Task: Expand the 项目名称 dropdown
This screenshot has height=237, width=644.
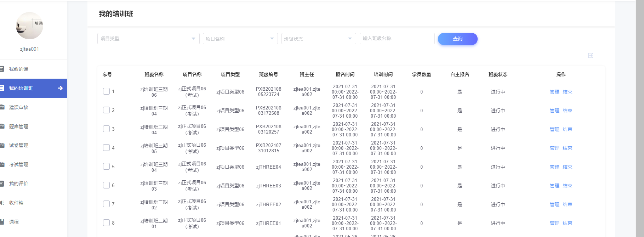Action: coord(240,39)
